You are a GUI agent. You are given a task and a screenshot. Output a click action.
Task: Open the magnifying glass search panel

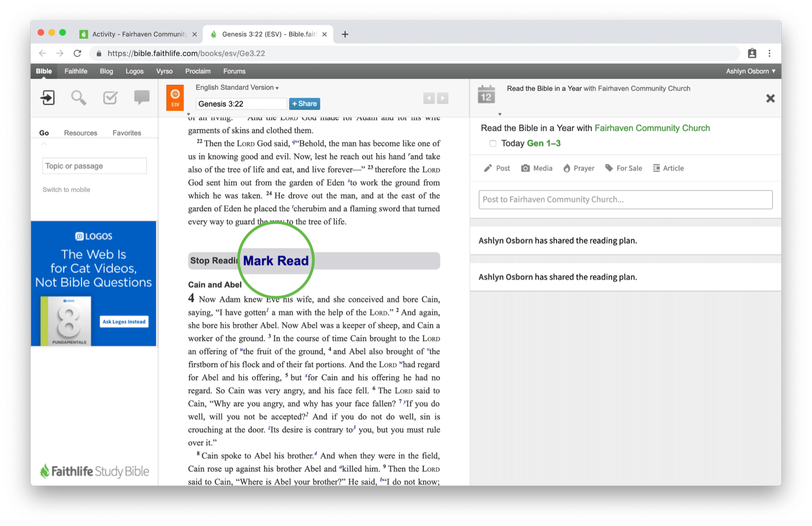(x=78, y=97)
